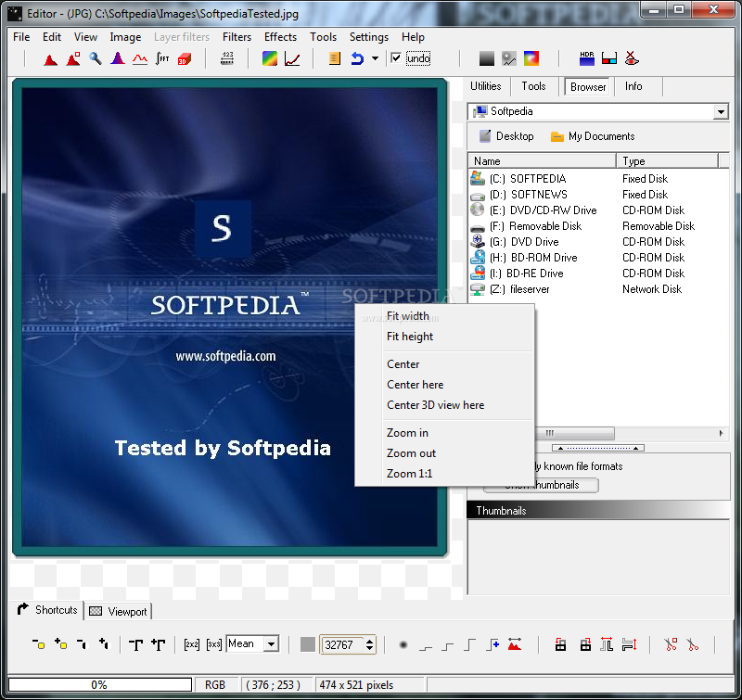
Task: Click the minus yellow square selection icon
Action: [39, 644]
